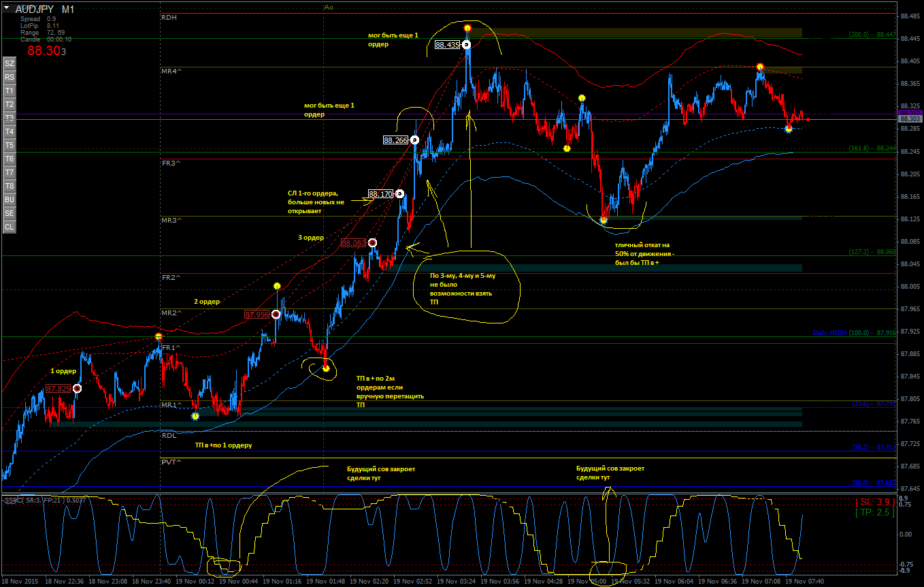Select the 88.435 order price label
The height and width of the screenshot is (587, 924).
[448, 45]
